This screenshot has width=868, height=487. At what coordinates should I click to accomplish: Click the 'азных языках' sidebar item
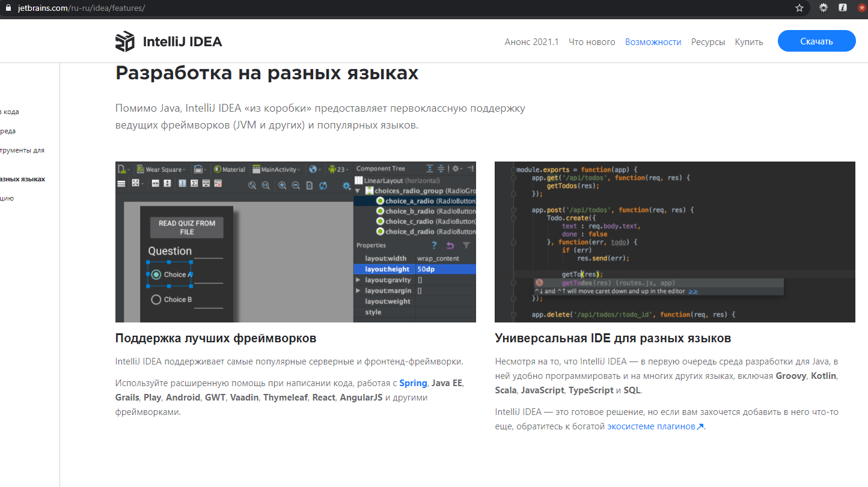click(x=22, y=179)
